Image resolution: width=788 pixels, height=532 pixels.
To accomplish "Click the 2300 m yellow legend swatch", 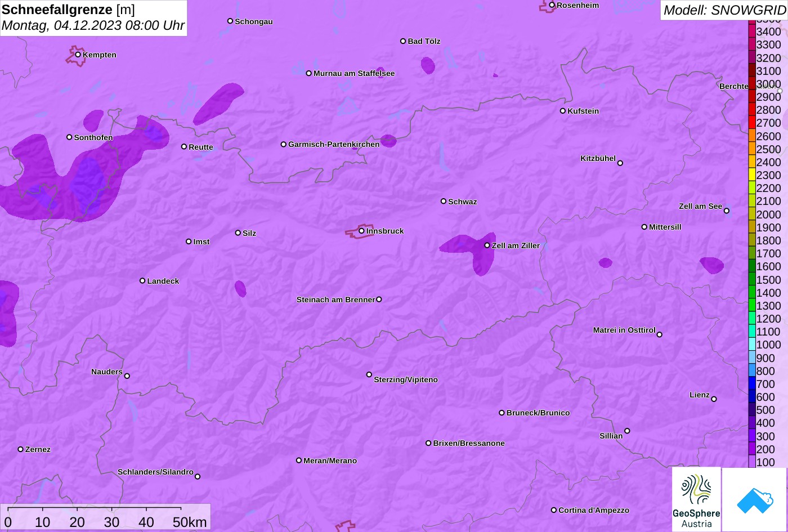I will coord(751,175).
